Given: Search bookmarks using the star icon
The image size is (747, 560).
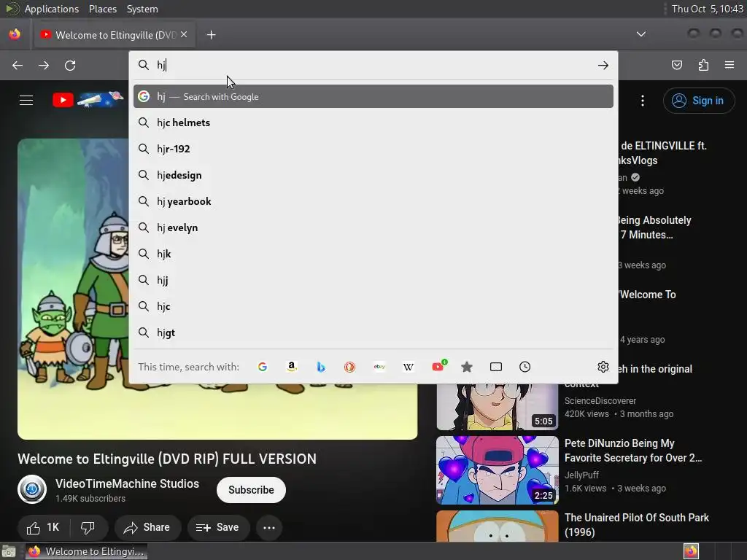Looking at the screenshot, I should tap(467, 367).
